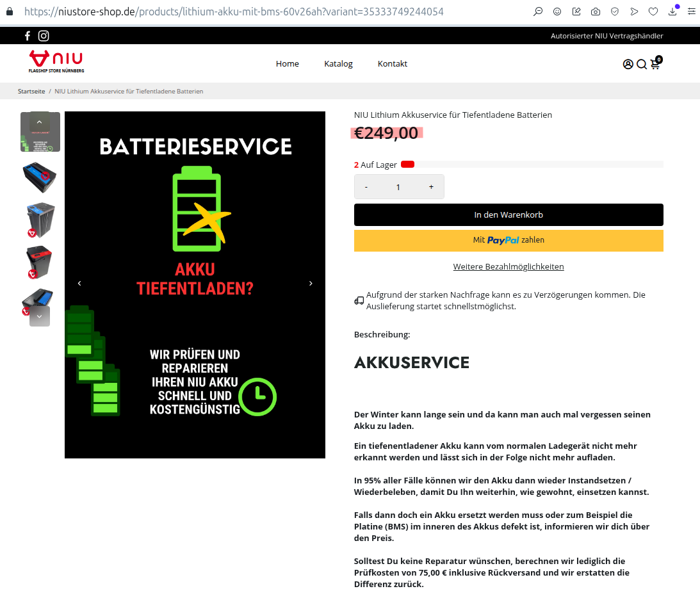Image resolution: width=700 pixels, height=598 pixels.
Task: Open the Facebook page icon
Action: coord(28,36)
